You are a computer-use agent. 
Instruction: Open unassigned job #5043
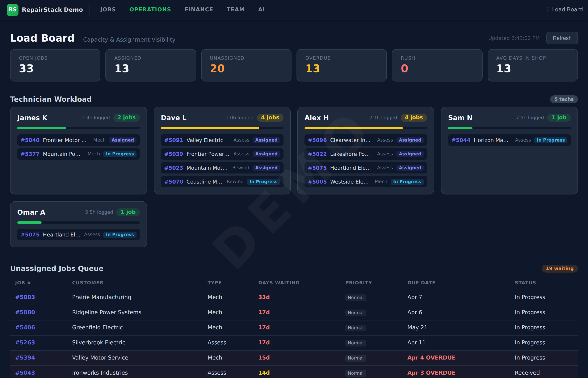25,373
